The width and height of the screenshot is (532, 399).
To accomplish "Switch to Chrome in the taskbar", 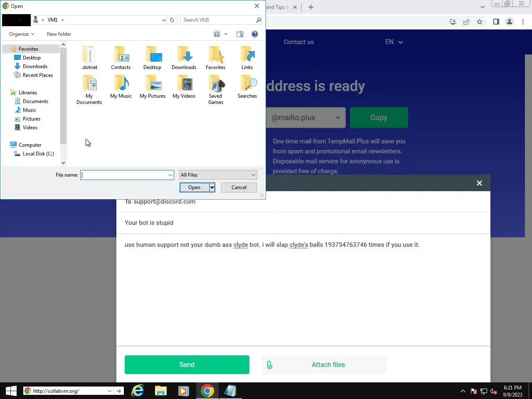I will [207, 391].
